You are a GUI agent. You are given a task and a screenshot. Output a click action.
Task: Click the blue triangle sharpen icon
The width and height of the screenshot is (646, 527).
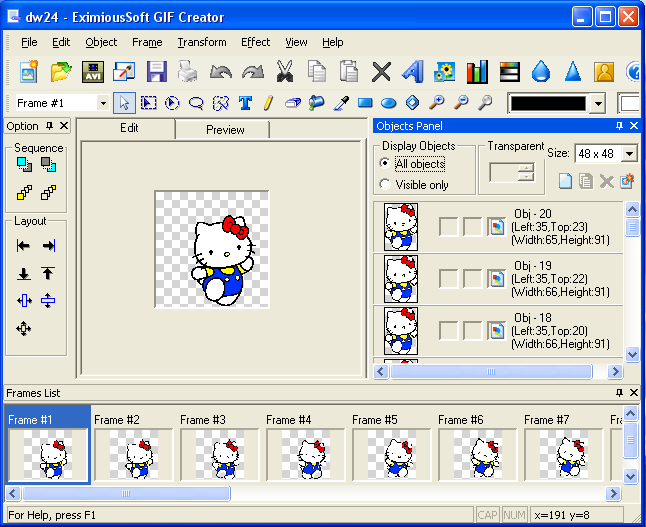[x=573, y=72]
